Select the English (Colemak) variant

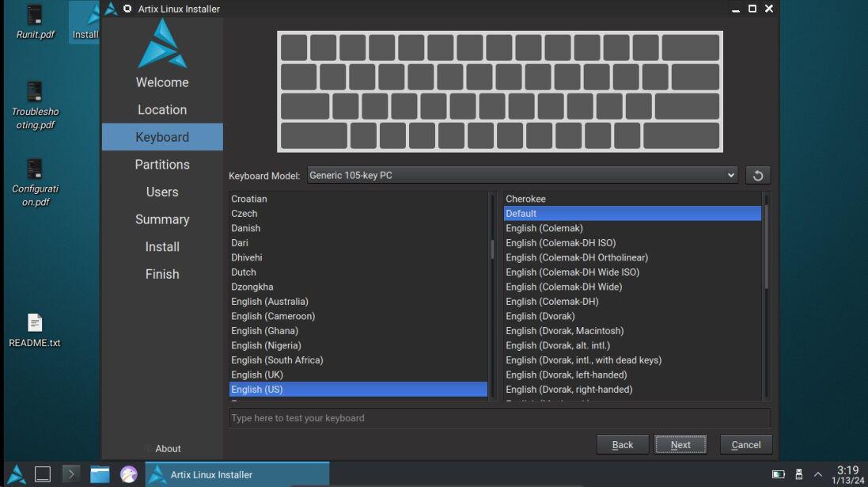[x=632, y=228]
